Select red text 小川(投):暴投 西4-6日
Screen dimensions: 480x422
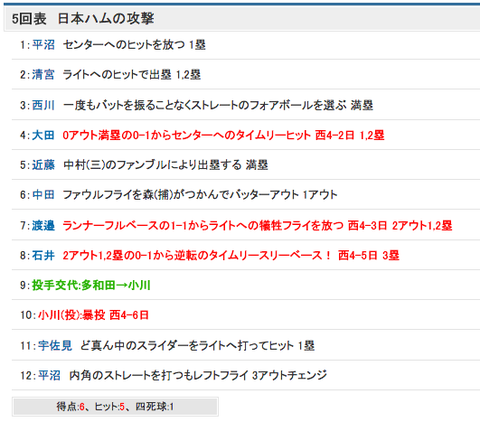click(x=93, y=315)
